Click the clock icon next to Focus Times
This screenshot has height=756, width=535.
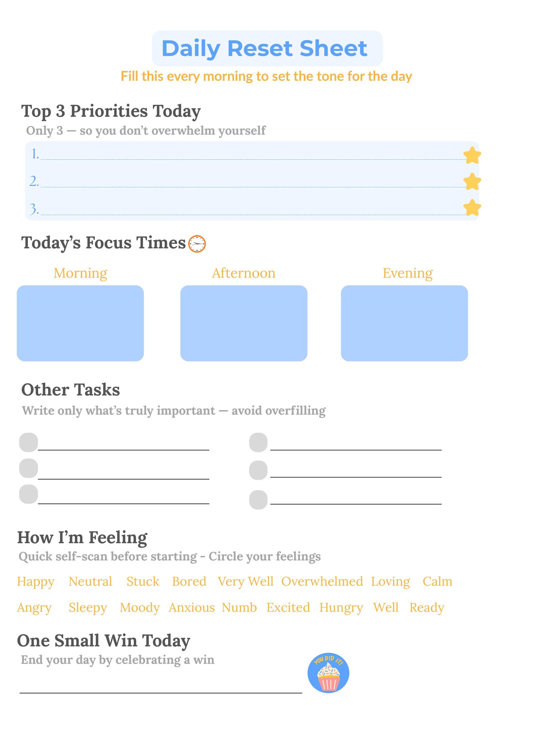[197, 244]
